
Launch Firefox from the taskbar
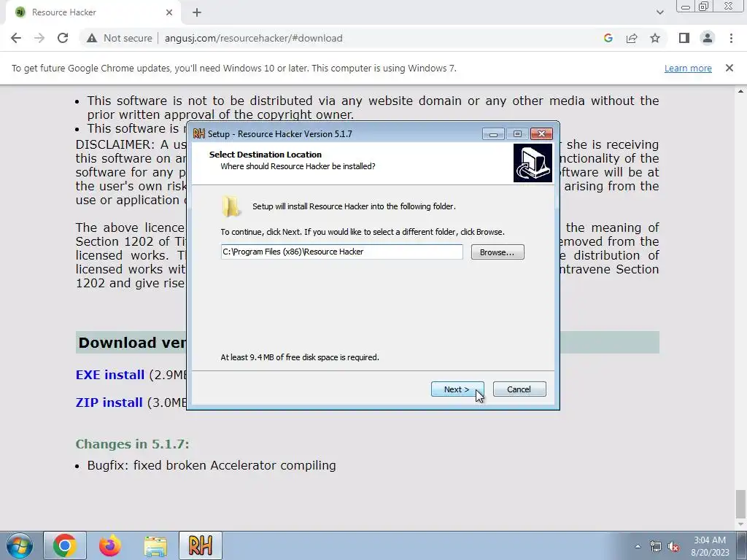pos(109,545)
